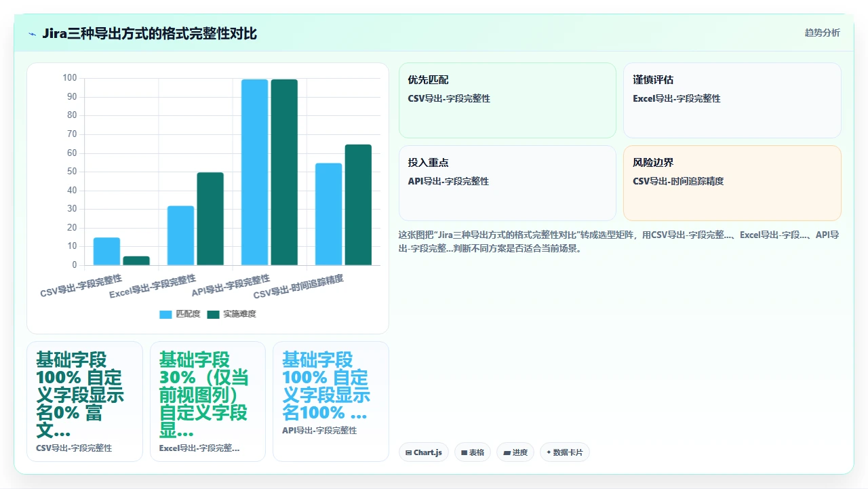
Task: Toggle the 匹配度 legend swatch
Action: [166, 314]
